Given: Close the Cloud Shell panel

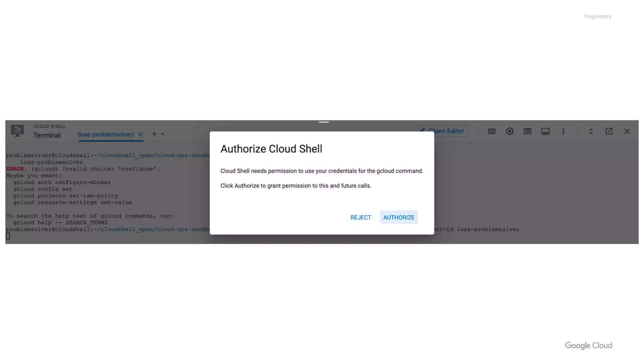Looking at the screenshot, I should pyautogui.click(x=627, y=131).
